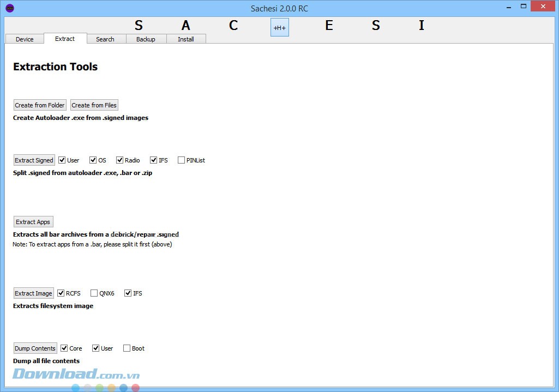Click the Sachesi app icon in title bar
Viewport: 559px width, 392px height.
tap(9, 8)
